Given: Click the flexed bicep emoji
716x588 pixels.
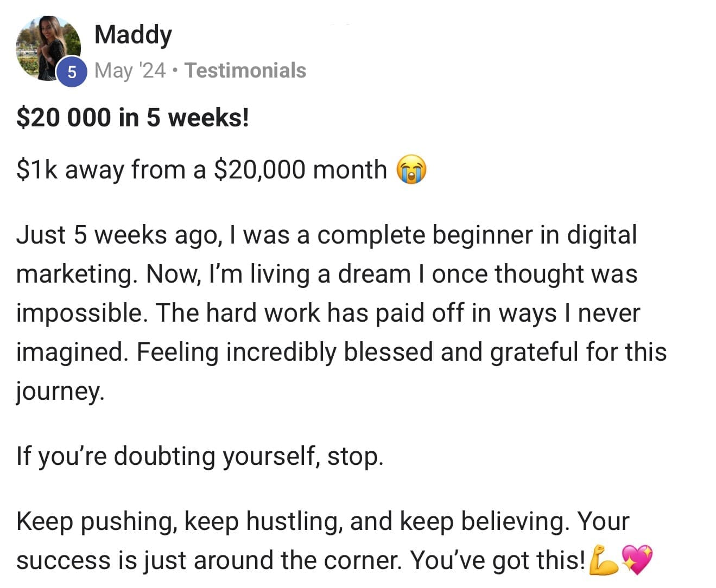Looking at the screenshot, I should [x=603, y=560].
